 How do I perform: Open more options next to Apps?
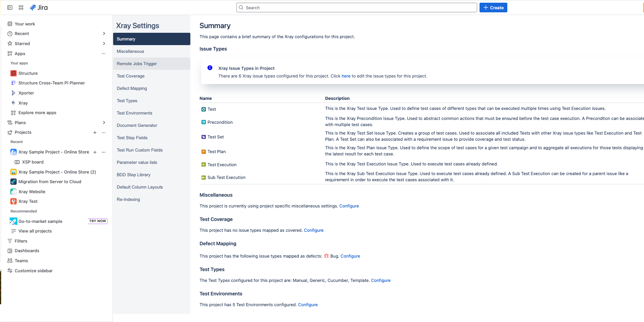pyautogui.click(x=103, y=54)
